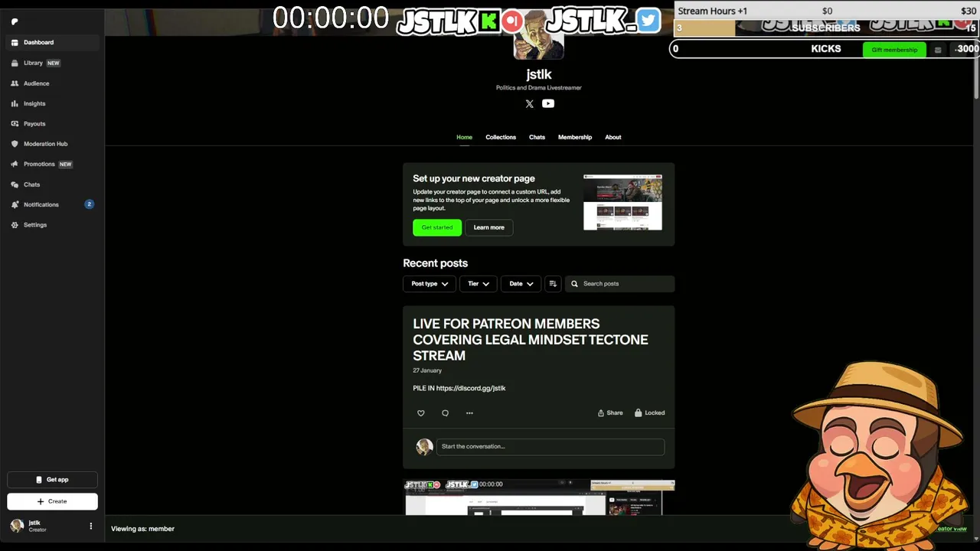Select the About tab

click(x=613, y=137)
